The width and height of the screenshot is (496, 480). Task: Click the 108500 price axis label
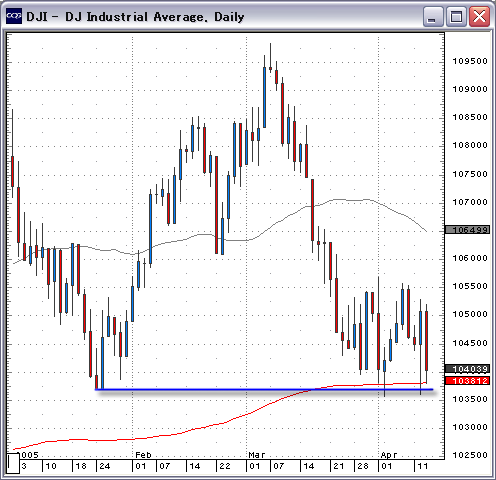tap(470, 117)
